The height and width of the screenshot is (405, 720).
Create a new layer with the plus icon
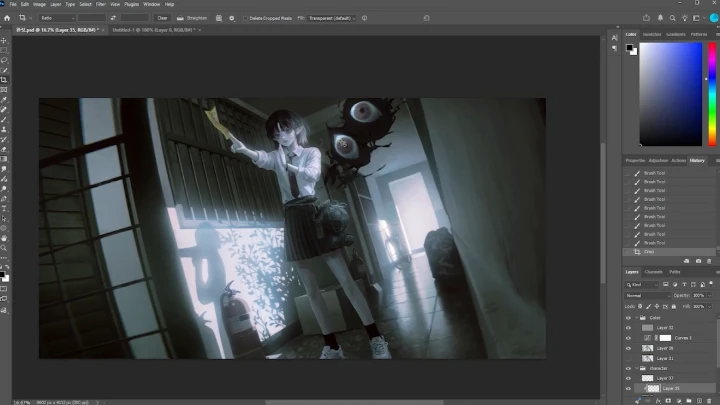(699, 401)
